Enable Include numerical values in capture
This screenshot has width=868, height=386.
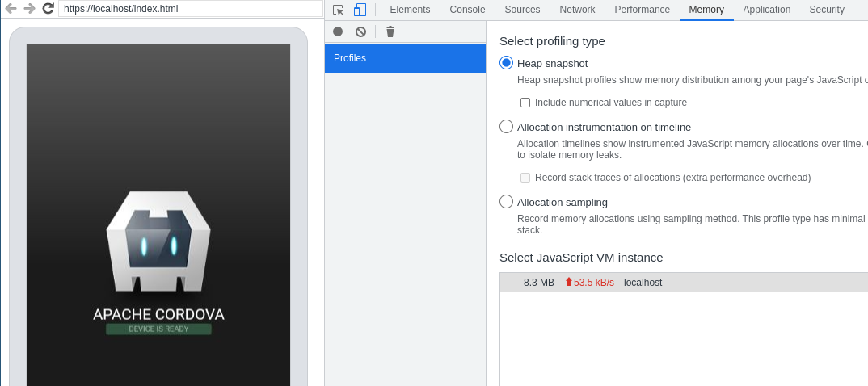point(525,103)
